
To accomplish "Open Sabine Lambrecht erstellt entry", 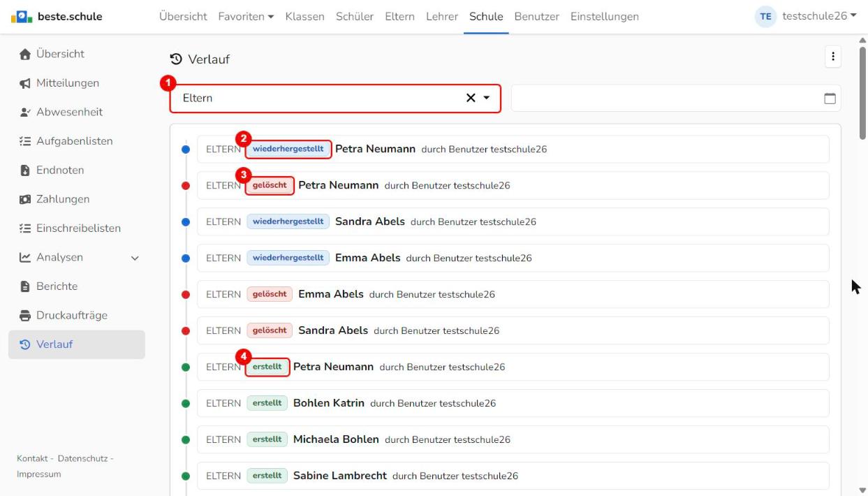I will click(513, 476).
